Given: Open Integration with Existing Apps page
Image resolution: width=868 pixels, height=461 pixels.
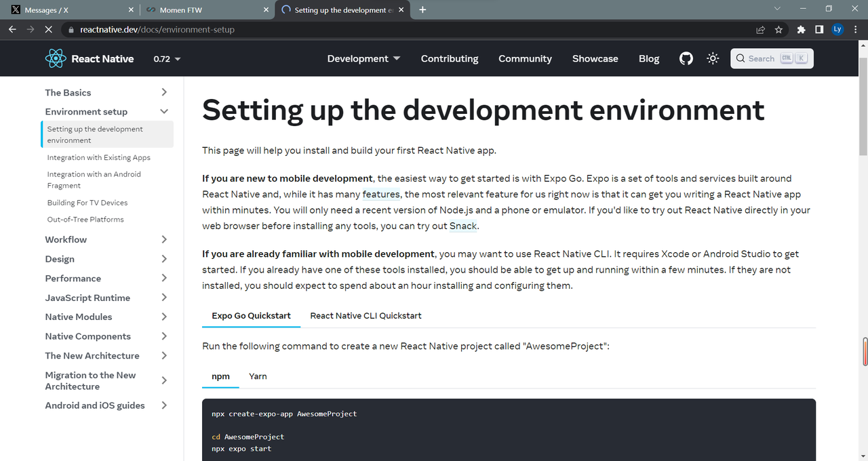Looking at the screenshot, I should [x=99, y=157].
